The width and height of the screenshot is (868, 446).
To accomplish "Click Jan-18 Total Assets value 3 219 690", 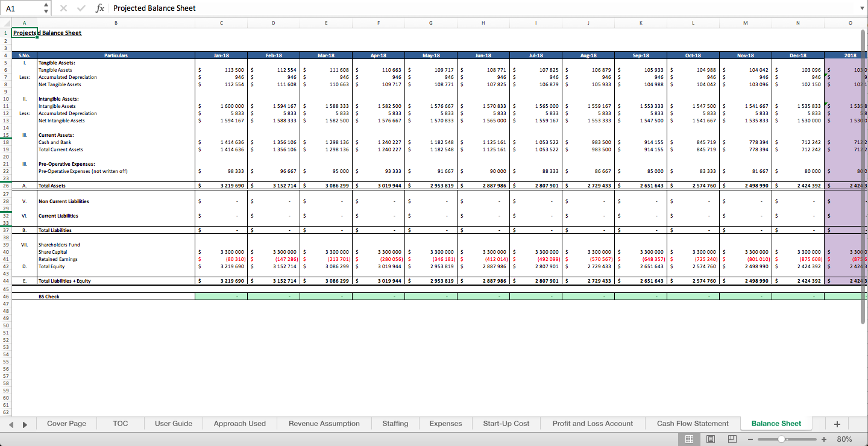I will pos(221,186).
